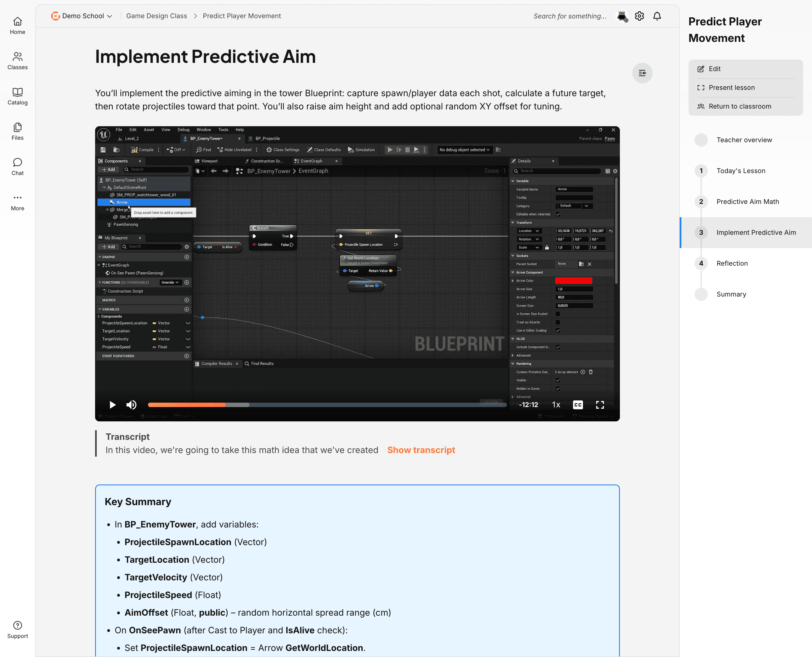Open settings with the gear icon
This screenshot has height=657, width=812.
[x=639, y=16]
